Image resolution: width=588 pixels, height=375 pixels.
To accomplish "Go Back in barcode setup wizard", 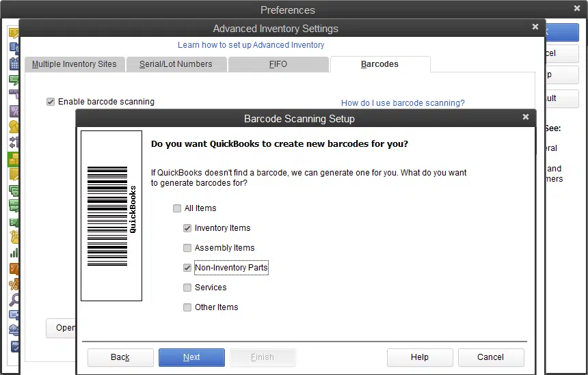I will (120, 357).
